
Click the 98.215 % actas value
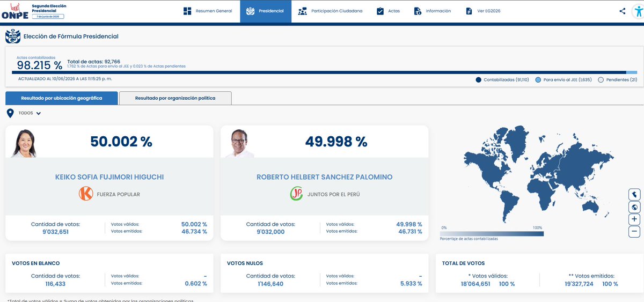pyautogui.click(x=40, y=65)
